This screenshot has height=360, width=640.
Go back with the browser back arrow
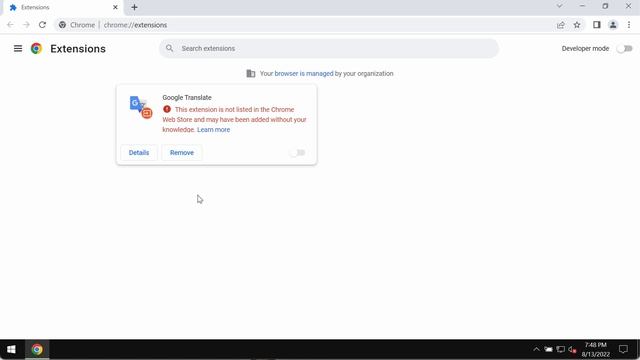[x=11, y=25]
